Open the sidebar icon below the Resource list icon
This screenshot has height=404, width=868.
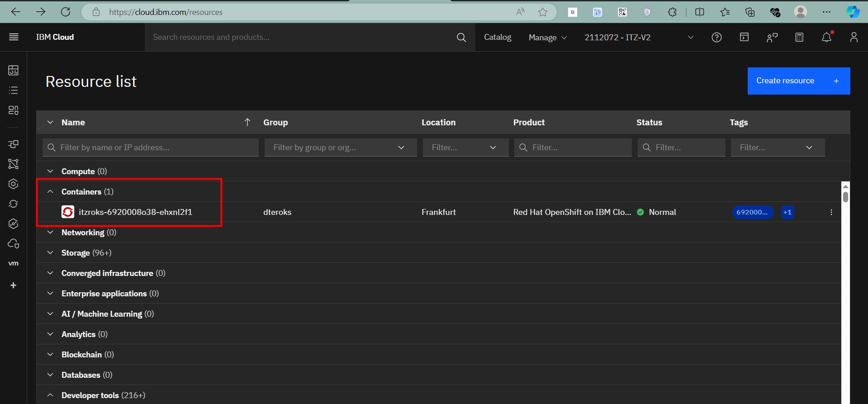[x=14, y=110]
